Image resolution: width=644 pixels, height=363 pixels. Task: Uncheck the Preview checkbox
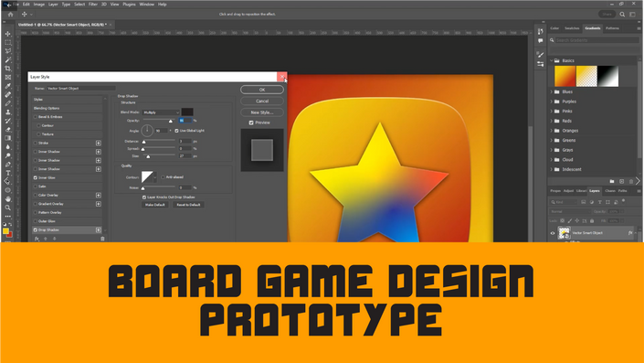(x=251, y=123)
